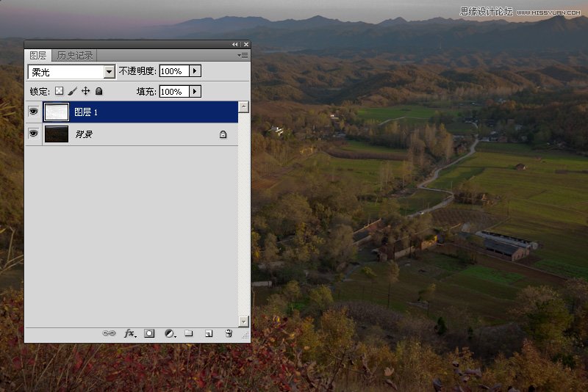Open the fx layer style menu
This screenshot has height=392, width=588.
pyautogui.click(x=130, y=333)
